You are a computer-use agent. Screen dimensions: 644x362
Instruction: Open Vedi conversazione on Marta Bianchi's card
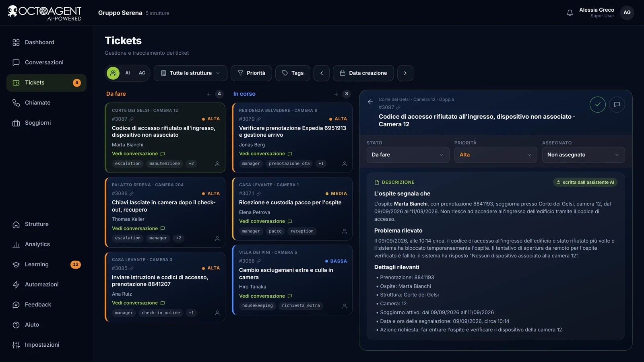(x=138, y=154)
